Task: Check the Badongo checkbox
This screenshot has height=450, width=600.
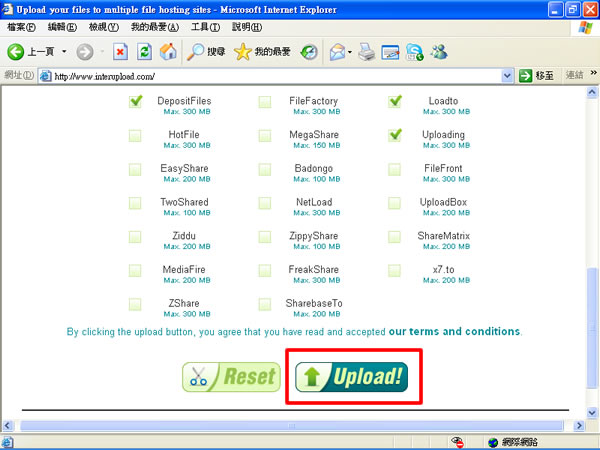Action: click(x=265, y=169)
